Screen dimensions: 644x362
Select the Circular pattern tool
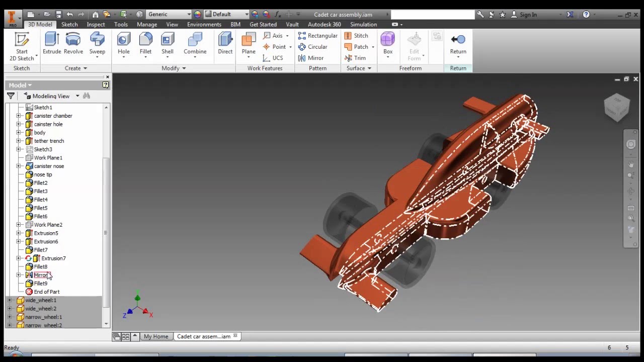click(312, 47)
